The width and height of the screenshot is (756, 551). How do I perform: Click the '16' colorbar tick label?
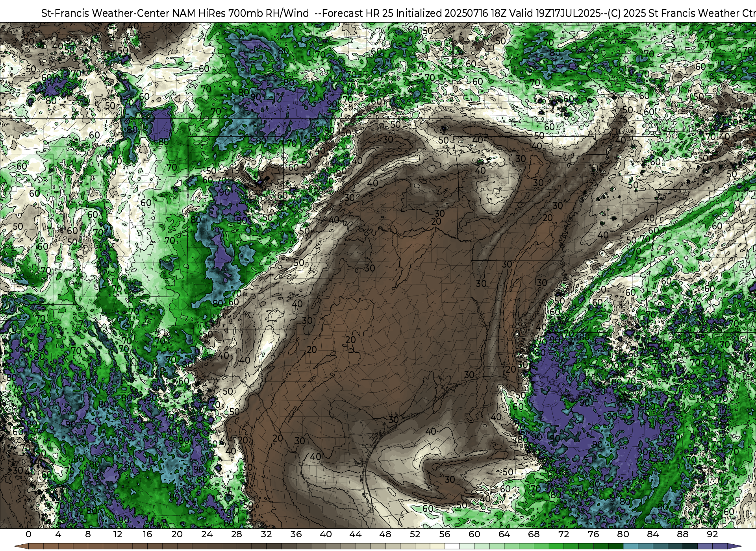(147, 534)
